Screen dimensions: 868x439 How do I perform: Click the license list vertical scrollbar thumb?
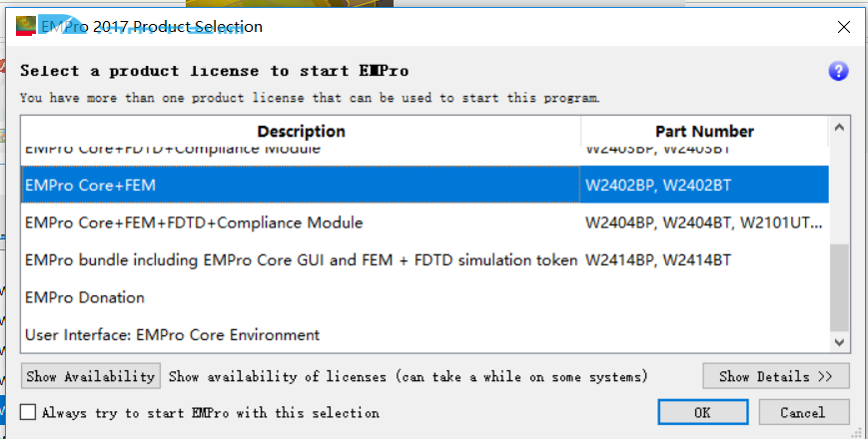839,289
